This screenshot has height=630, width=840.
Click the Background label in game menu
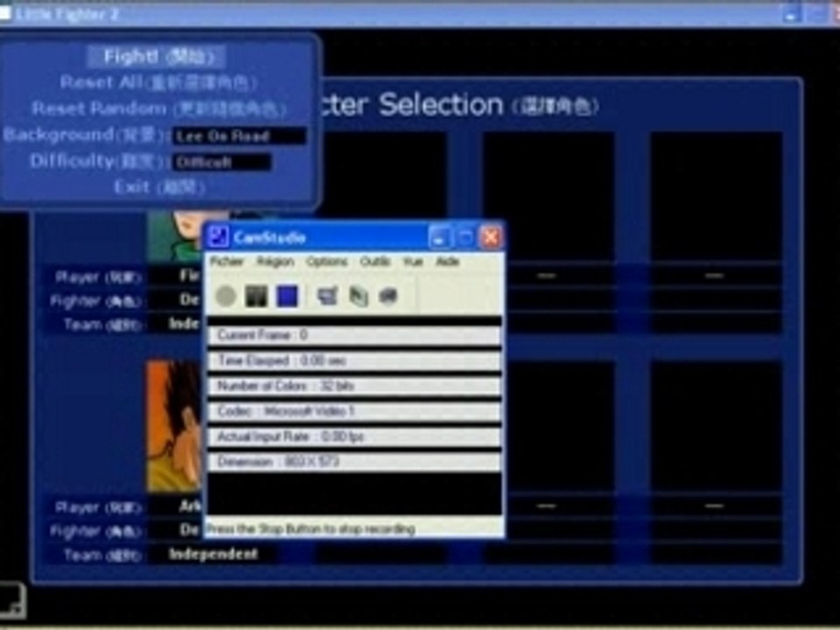pyautogui.click(x=86, y=135)
